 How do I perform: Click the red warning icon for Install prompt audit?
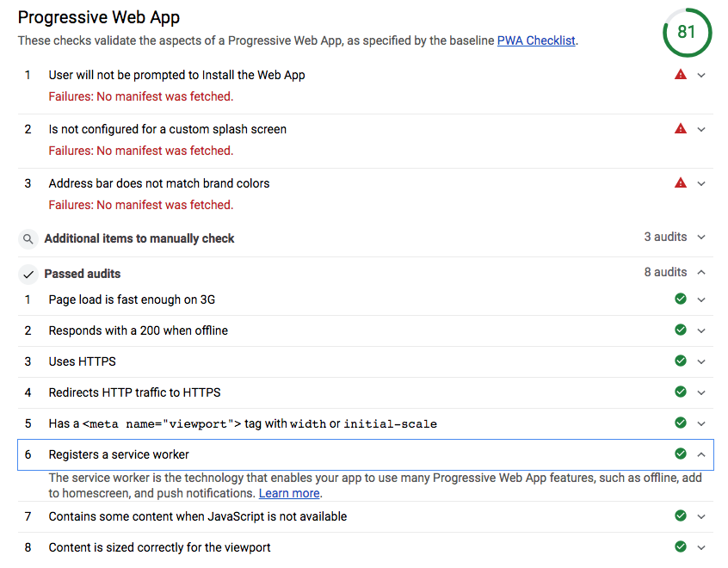pyautogui.click(x=680, y=74)
